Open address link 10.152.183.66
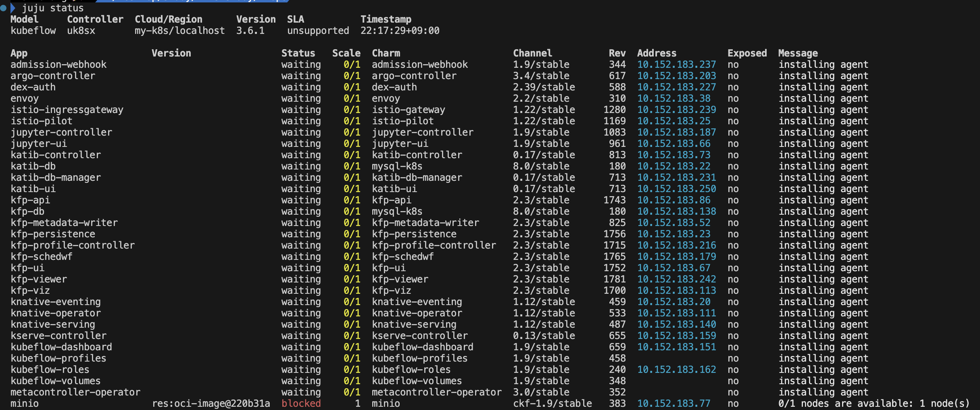The width and height of the screenshot is (980, 410). coord(674,144)
